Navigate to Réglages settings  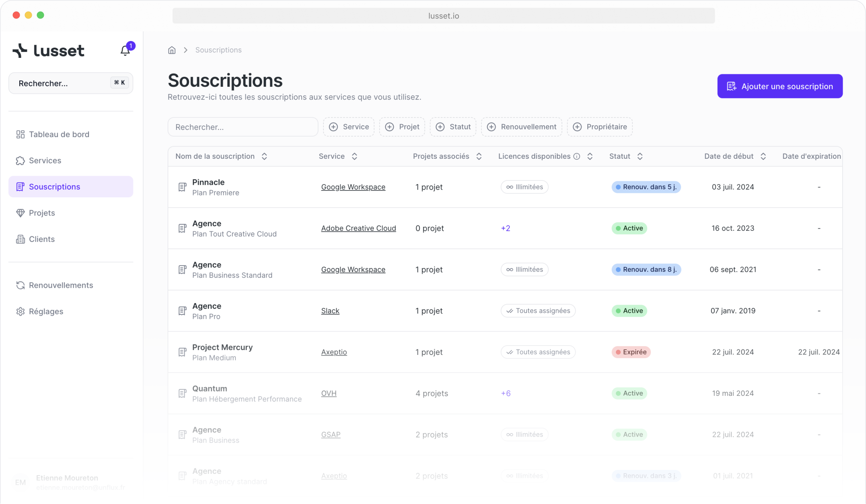click(x=46, y=311)
